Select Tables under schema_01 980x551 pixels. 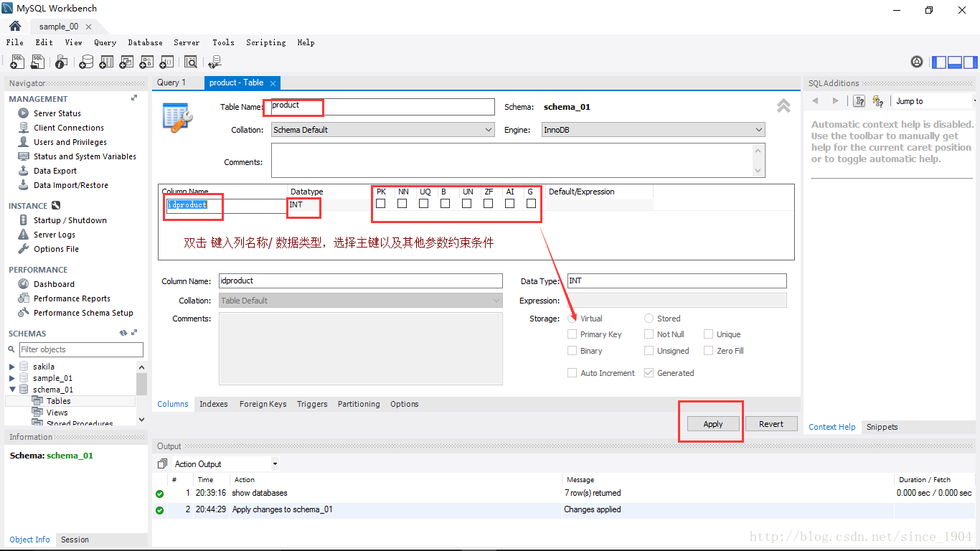(x=58, y=401)
